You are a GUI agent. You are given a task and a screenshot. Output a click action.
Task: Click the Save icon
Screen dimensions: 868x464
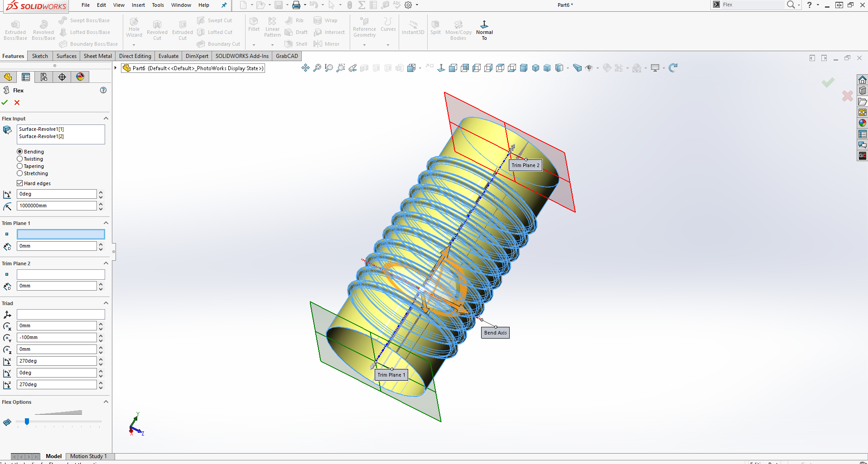point(279,5)
